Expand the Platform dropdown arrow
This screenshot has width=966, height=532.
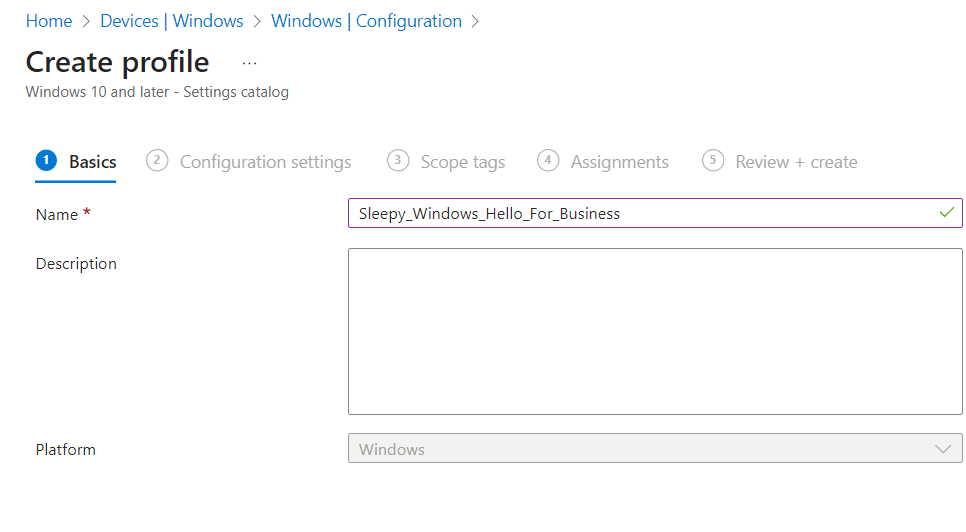[x=943, y=449]
